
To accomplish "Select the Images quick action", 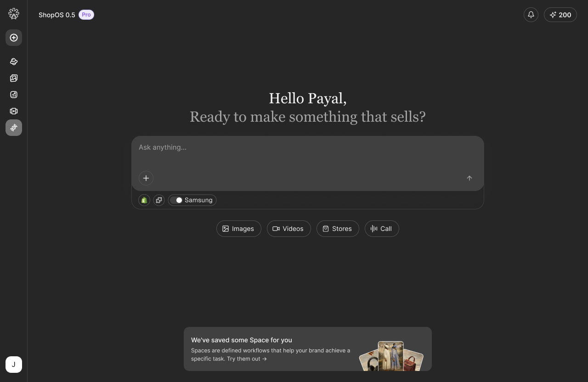I will (239, 229).
